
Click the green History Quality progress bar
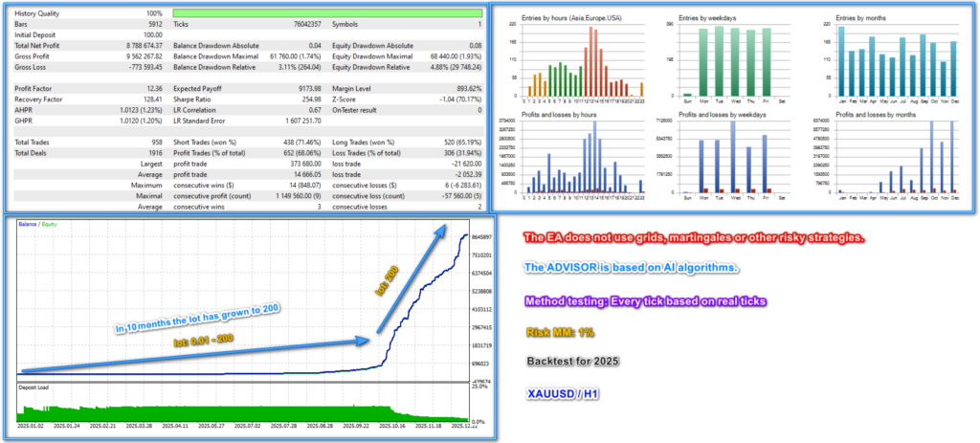[327, 13]
